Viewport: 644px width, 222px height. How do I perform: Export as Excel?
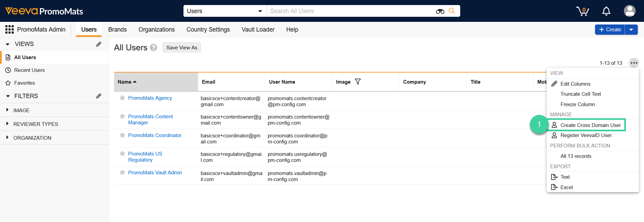[593, 187]
